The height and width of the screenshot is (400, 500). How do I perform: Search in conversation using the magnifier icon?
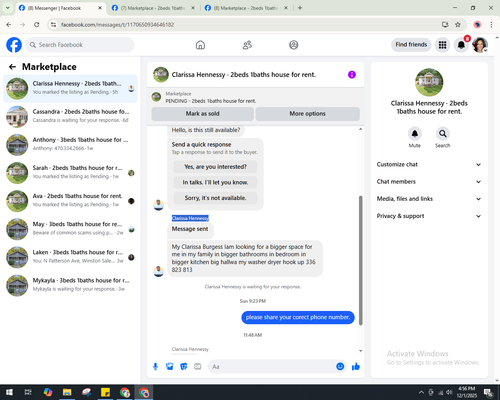(443, 134)
